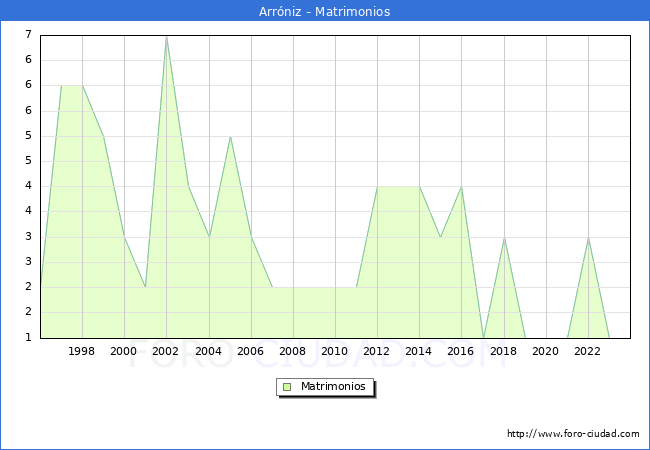Image resolution: width=650 pixels, height=450 pixels.
Task: Click the 2020 x-axis label
Action: (546, 351)
